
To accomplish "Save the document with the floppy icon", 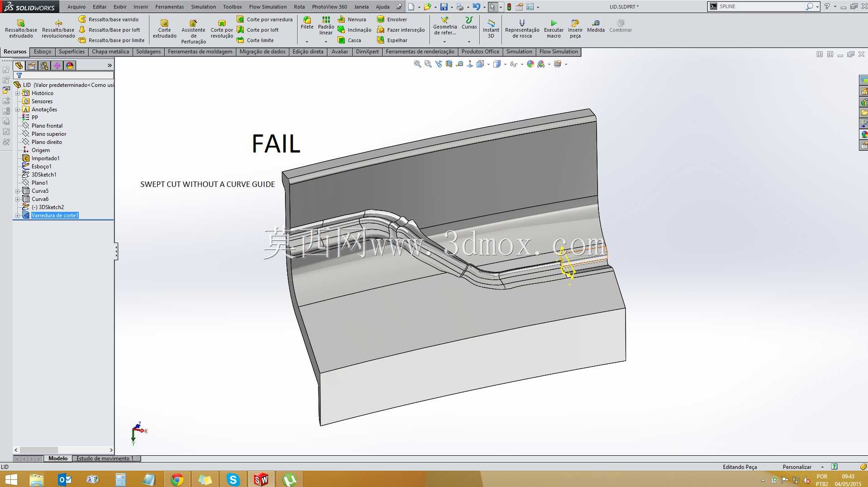I will point(444,7).
